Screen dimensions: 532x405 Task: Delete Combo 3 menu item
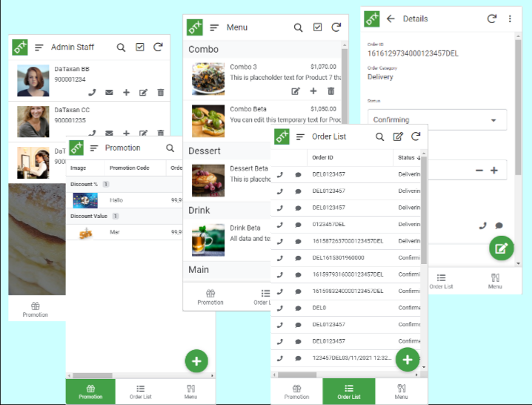[330, 90]
